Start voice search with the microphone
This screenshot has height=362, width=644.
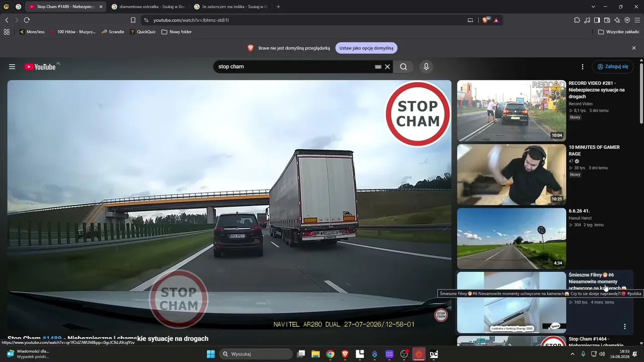click(426, 67)
